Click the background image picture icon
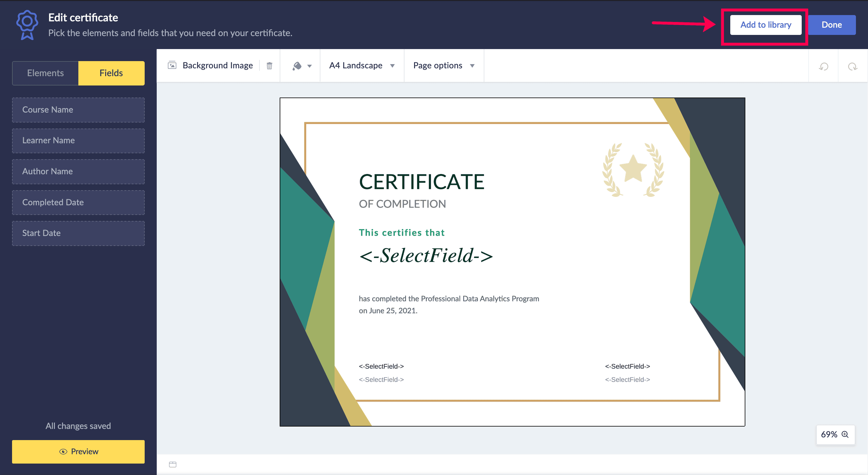 pyautogui.click(x=172, y=65)
